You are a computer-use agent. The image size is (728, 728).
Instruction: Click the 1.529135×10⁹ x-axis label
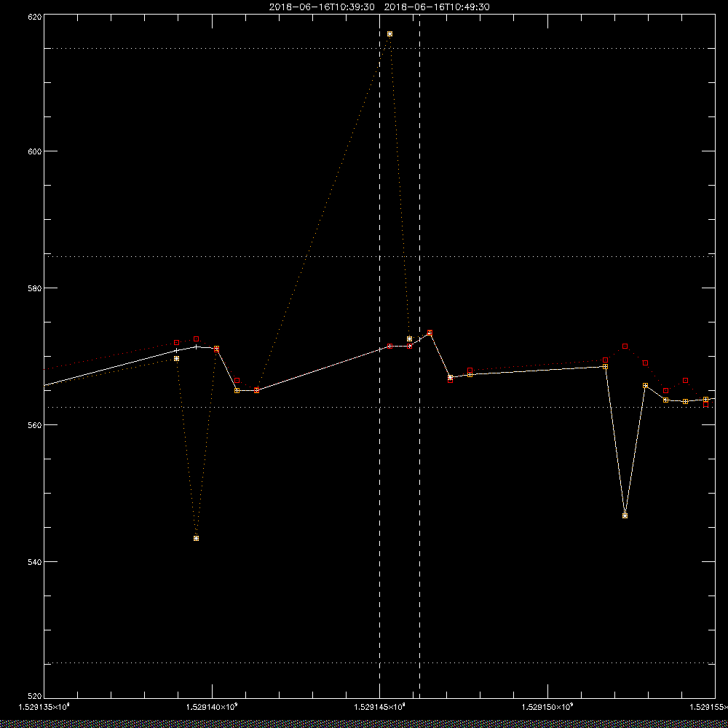44,707
